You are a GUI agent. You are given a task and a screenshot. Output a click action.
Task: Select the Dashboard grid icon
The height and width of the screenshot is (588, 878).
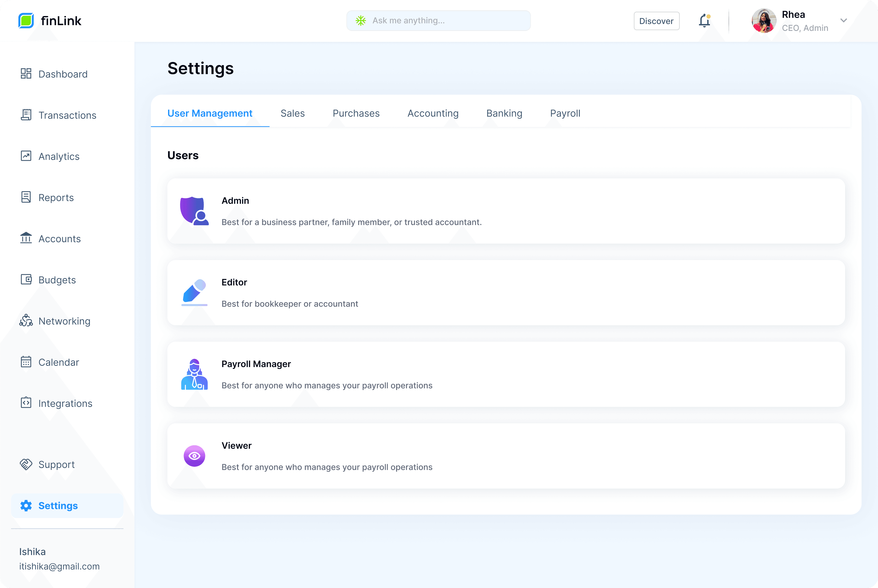coord(26,74)
